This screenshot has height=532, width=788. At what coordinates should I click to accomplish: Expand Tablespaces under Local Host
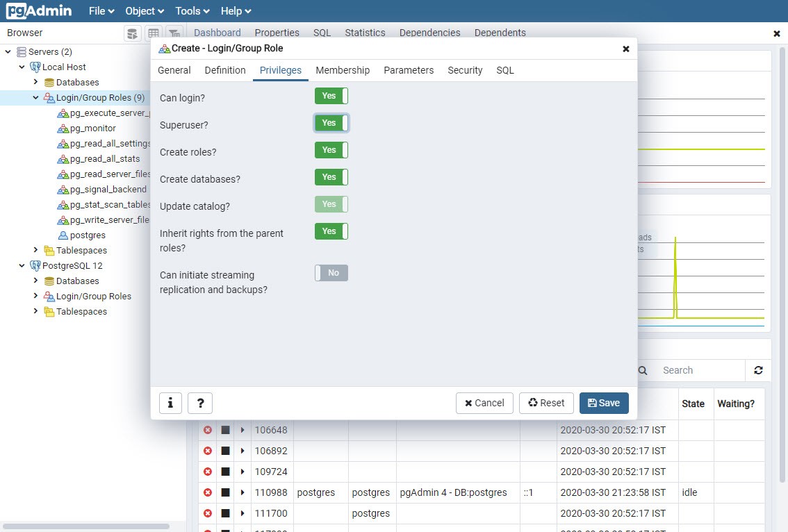click(x=35, y=249)
